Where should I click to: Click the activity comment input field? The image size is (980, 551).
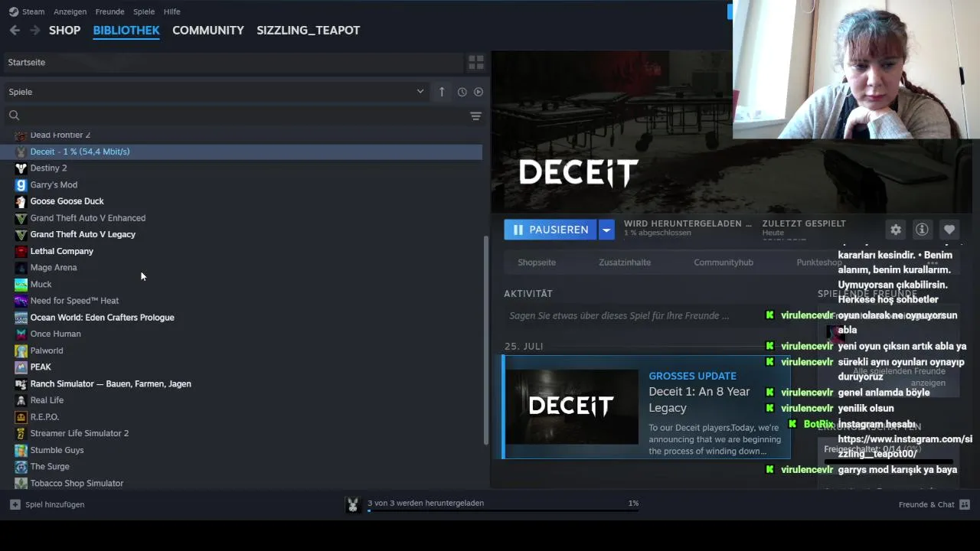pyautogui.click(x=646, y=315)
